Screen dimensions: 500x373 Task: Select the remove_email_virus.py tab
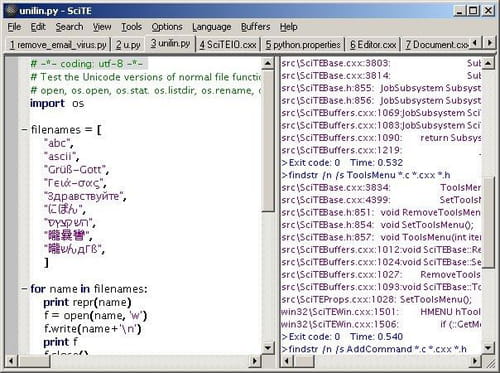(x=58, y=45)
